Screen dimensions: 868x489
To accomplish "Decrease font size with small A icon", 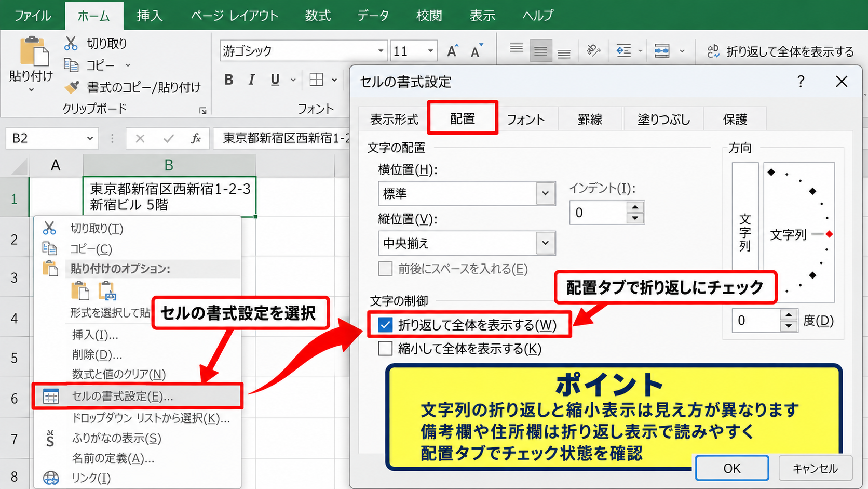I will (x=476, y=51).
